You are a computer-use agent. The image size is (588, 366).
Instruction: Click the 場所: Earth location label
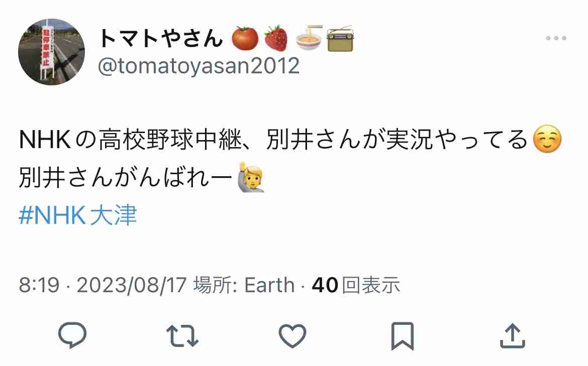(x=244, y=285)
